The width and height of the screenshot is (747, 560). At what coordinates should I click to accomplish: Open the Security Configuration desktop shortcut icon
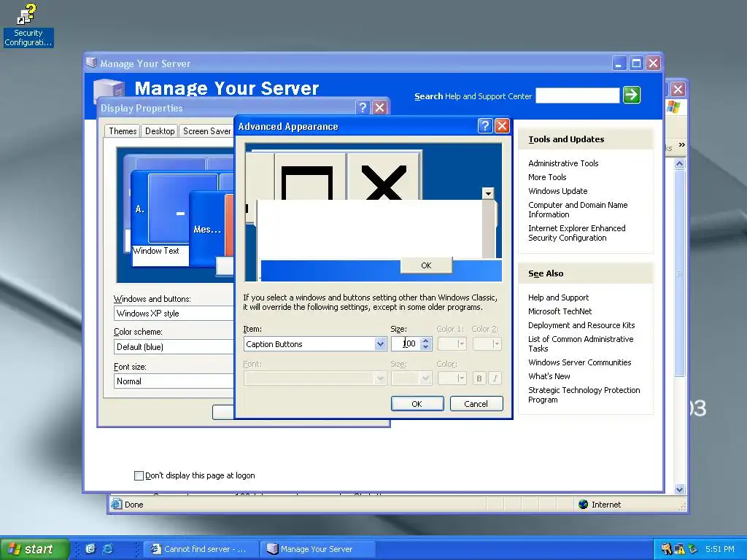tap(28, 25)
